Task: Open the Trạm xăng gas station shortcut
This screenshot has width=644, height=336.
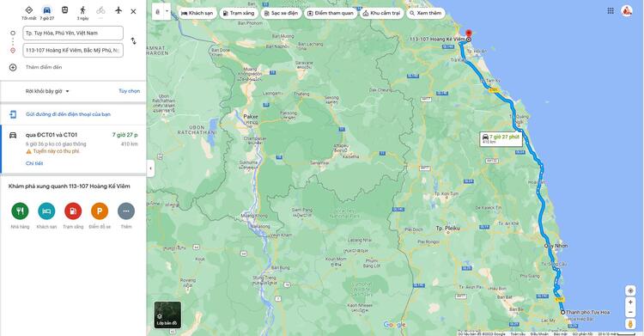Action: (x=73, y=211)
